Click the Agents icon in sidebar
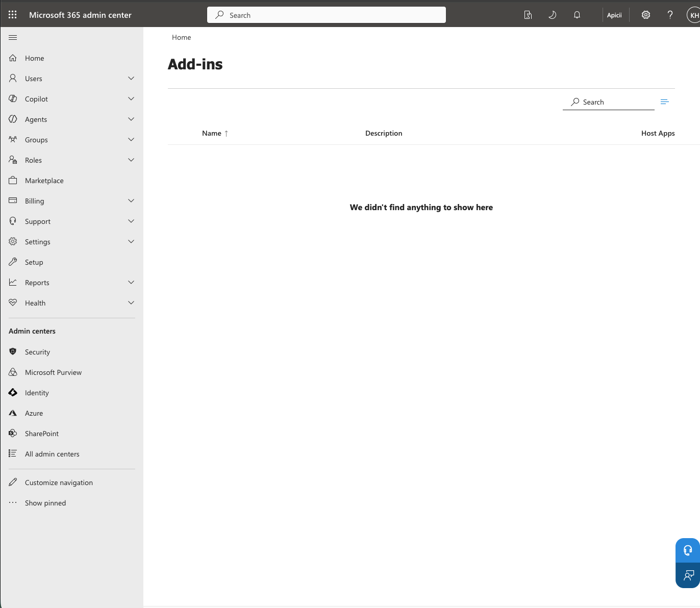 tap(13, 119)
